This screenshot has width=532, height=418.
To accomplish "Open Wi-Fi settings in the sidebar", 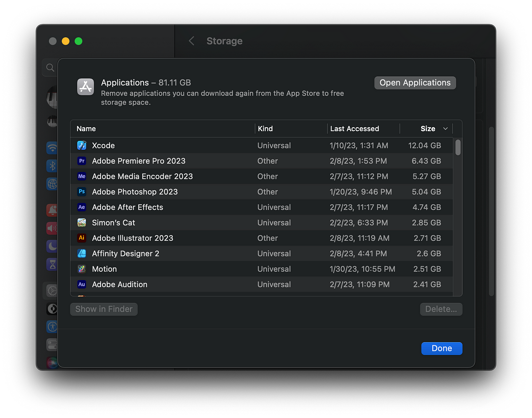I will [x=52, y=148].
